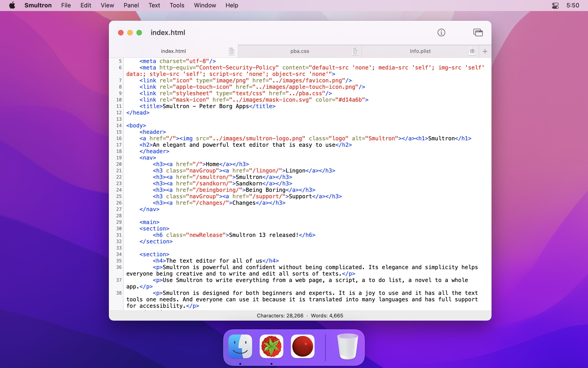Open the Window menu

pos(205,5)
